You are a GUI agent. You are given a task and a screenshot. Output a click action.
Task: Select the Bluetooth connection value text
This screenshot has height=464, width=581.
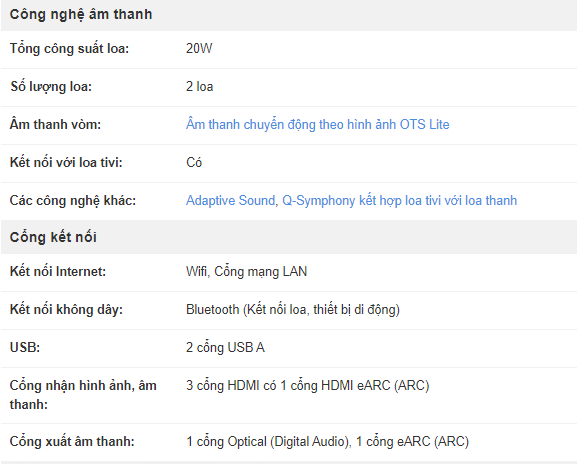click(293, 309)
